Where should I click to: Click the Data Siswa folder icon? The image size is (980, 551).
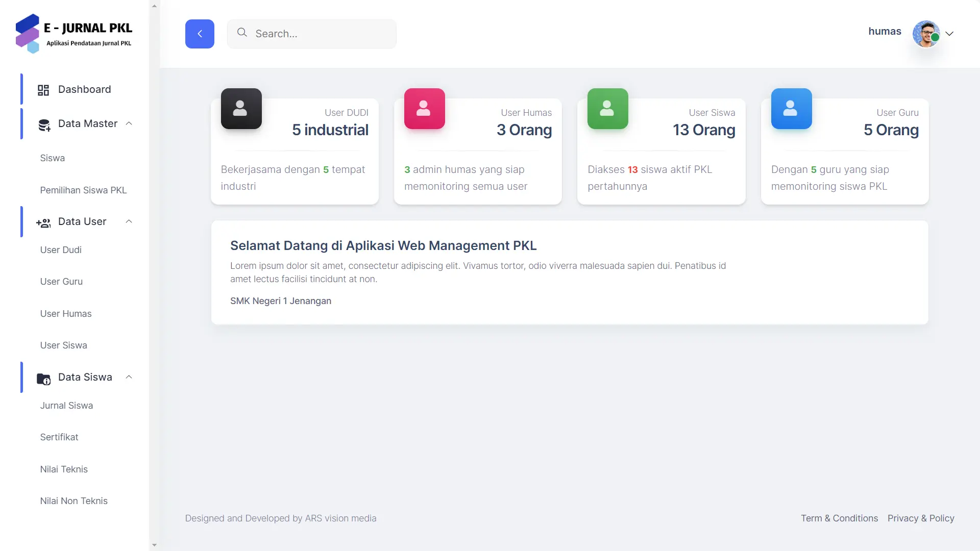43,379
